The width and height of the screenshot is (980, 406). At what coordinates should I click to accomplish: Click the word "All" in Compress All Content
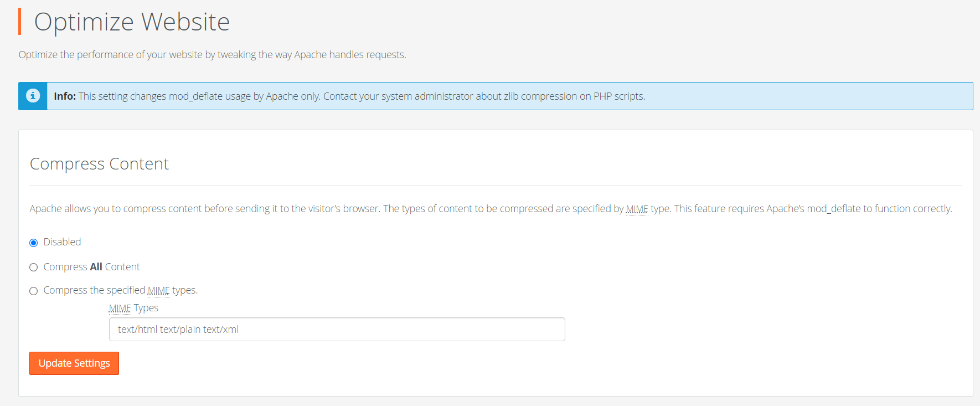point(96,267)
